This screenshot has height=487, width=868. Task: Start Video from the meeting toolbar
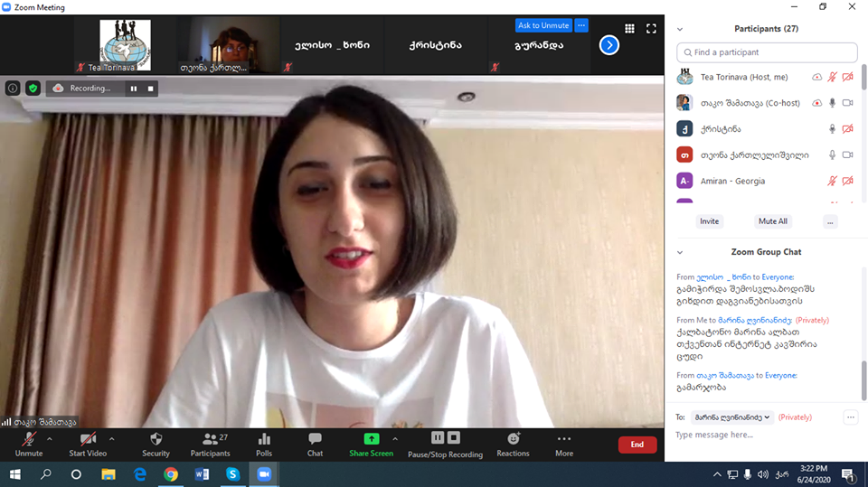coord(88,445)
